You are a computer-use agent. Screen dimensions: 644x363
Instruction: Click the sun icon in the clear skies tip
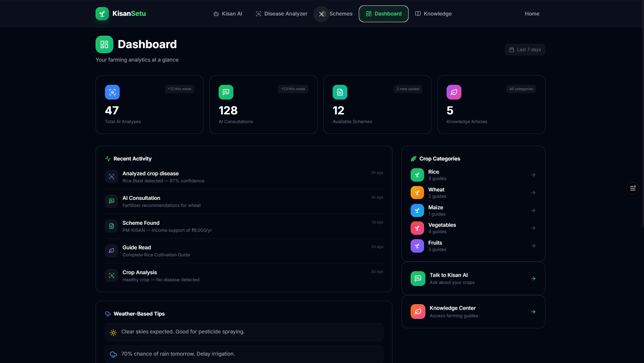(x=113, y=332)
